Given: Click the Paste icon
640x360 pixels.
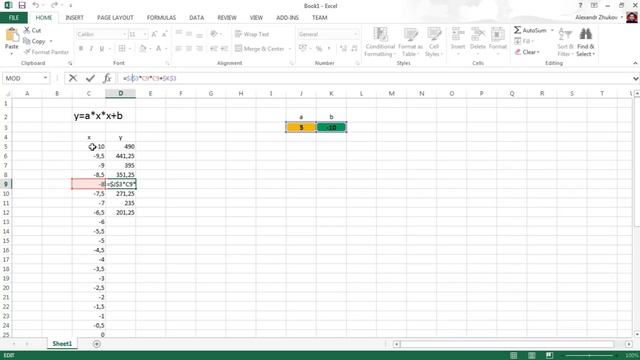Looking at the screenshot, I should click(x=11, y=36).
